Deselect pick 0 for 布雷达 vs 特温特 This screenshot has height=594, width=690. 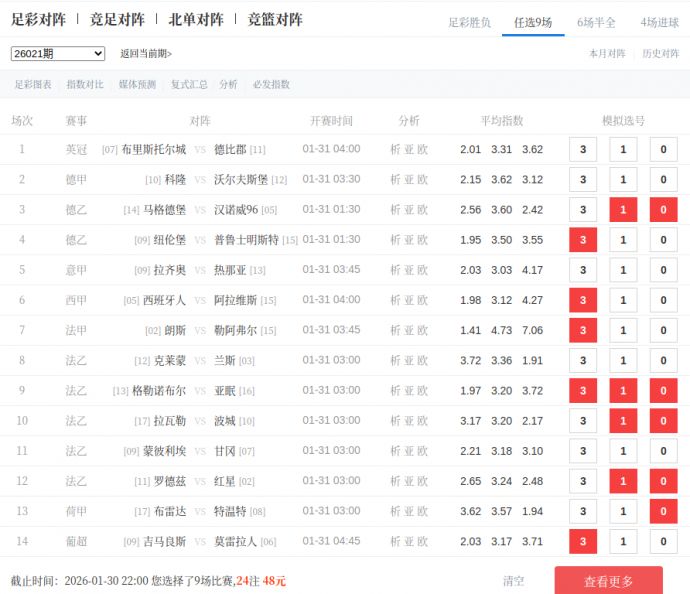663,512
